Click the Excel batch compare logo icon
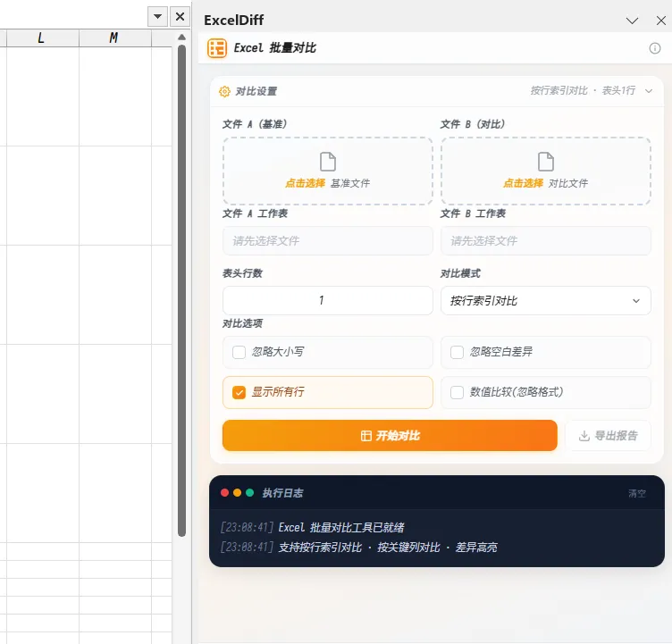The height and width of the screenshot is (644, 672). point(217,48)
